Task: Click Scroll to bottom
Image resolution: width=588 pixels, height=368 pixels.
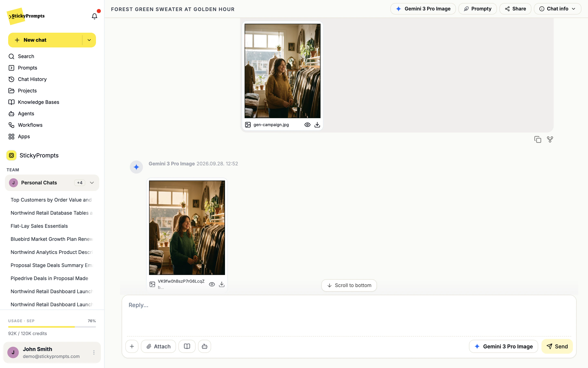Action: tap(349, 285)
